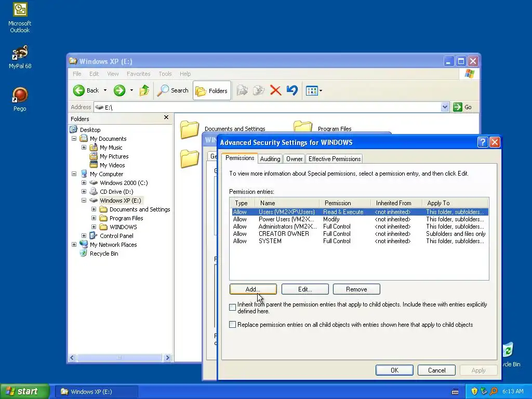Open the Tools menu

(165, 74)
